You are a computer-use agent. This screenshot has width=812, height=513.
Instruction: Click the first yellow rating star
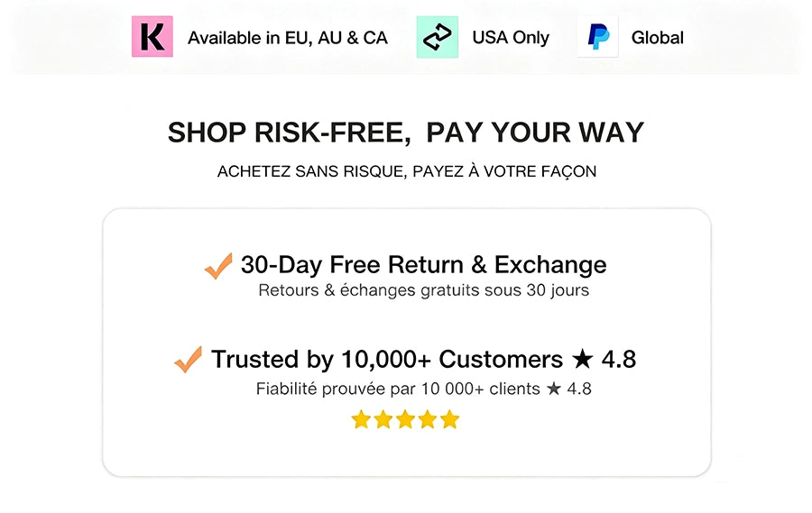pos(361,419)
